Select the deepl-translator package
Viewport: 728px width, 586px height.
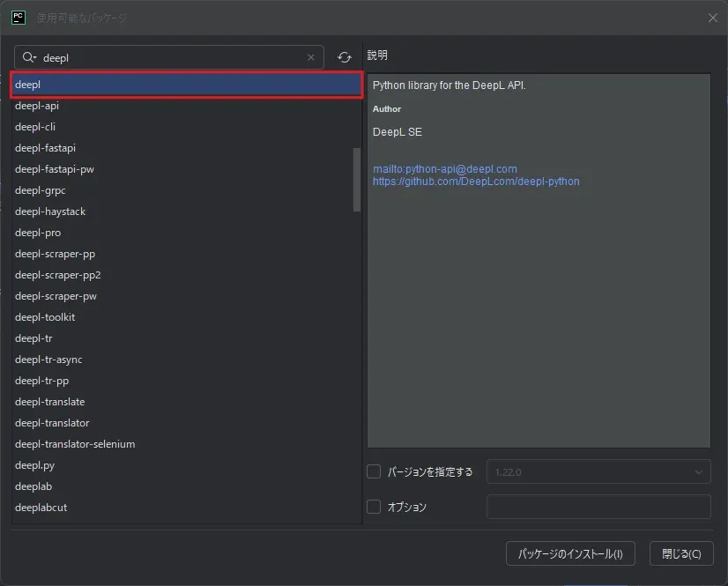point(186,423)
